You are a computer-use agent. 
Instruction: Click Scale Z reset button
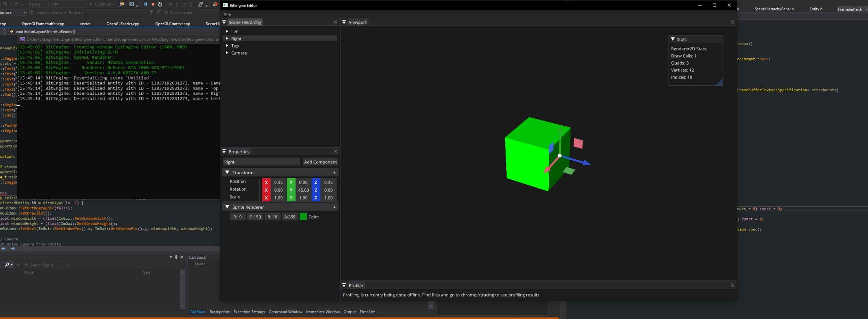point(316,198)
